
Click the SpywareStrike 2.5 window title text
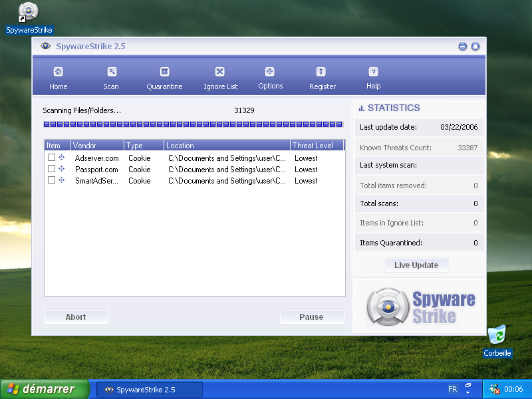click(x=90, y=46)
